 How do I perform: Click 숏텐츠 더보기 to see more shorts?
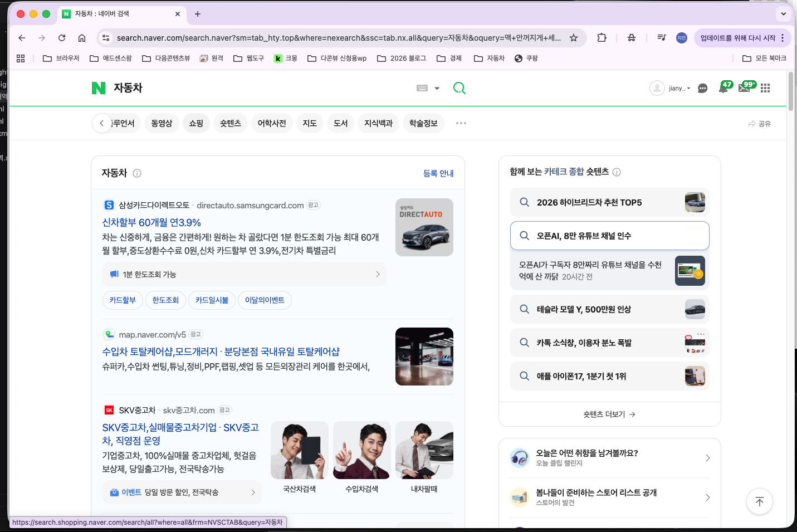click(609, 414)
